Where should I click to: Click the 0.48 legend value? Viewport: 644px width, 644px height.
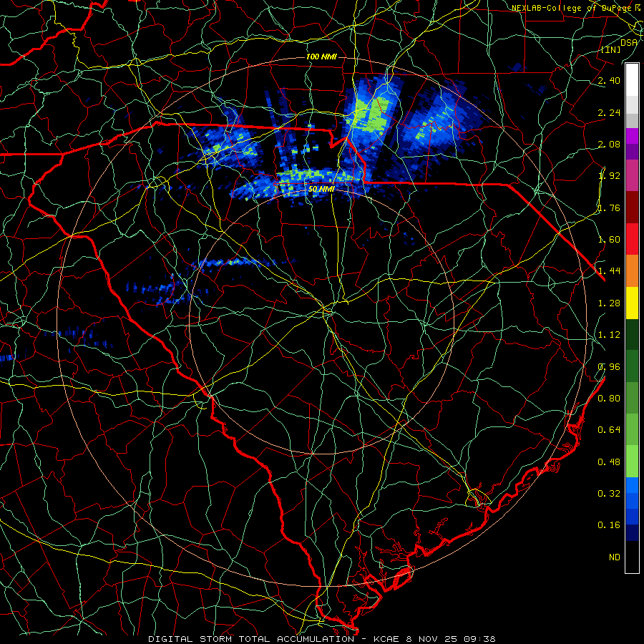coord(609,462)
